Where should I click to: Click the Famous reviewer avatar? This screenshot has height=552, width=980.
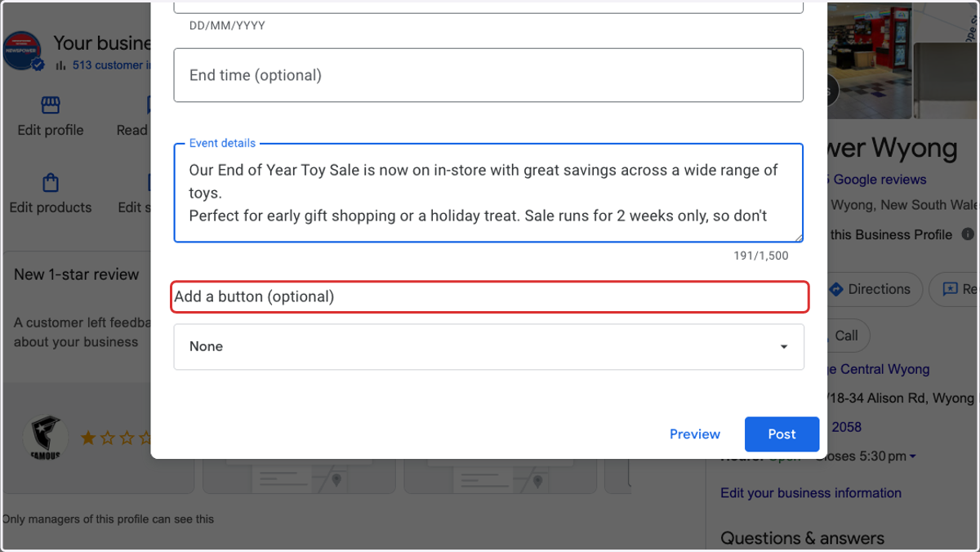[x=46, y=438]
